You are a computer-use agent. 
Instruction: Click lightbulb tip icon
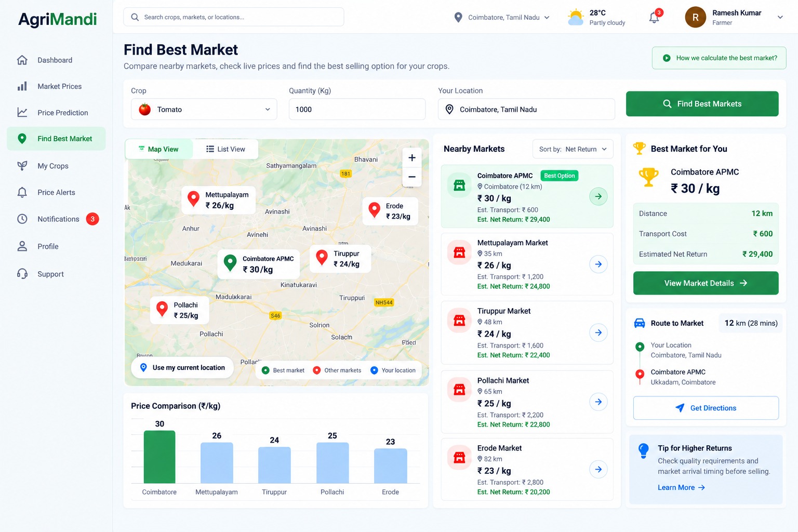644,450
